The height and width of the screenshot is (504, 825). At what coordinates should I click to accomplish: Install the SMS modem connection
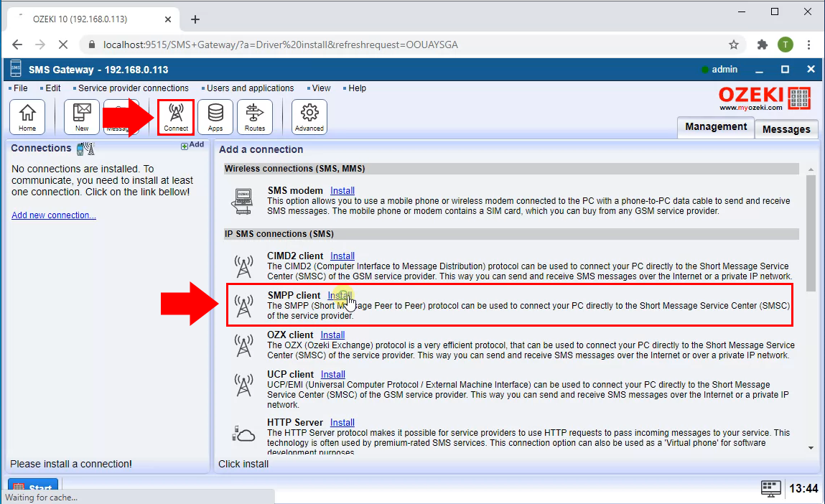(x=342, y=190)
